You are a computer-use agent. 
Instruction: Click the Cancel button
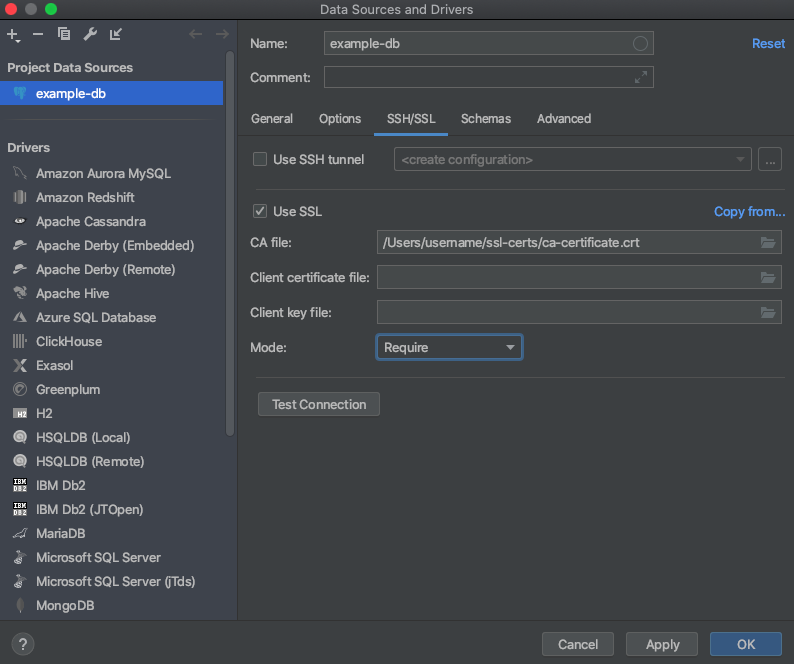click(x=578, y=644)
